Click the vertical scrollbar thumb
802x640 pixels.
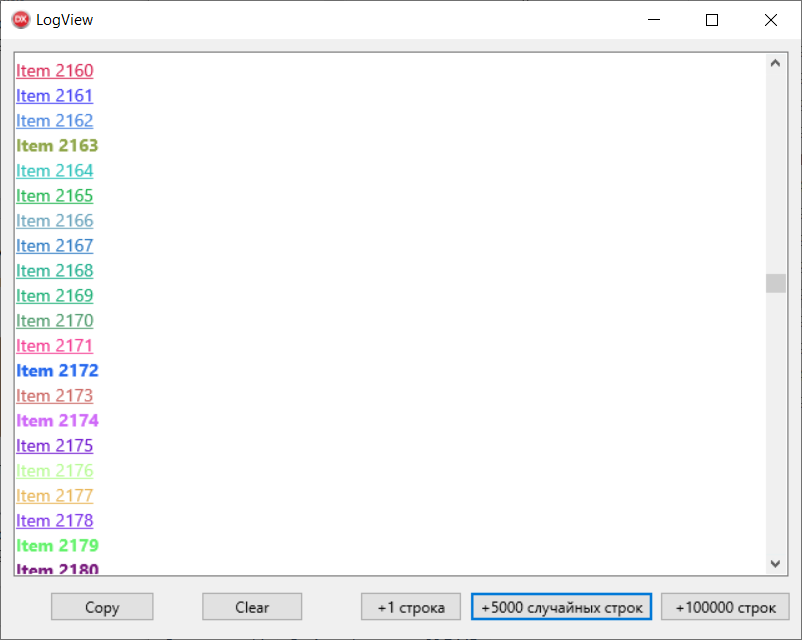(x=775, y=283)
